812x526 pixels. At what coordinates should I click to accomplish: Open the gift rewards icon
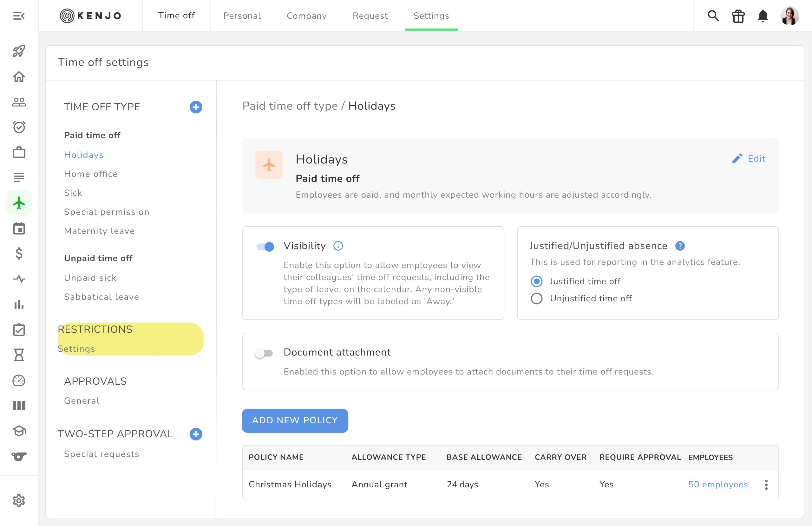point(738,16)
